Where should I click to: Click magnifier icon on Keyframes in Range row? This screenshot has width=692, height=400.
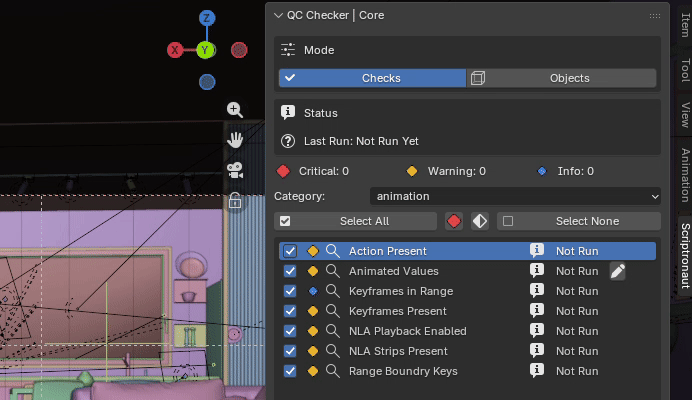click(x=333, y=291)
